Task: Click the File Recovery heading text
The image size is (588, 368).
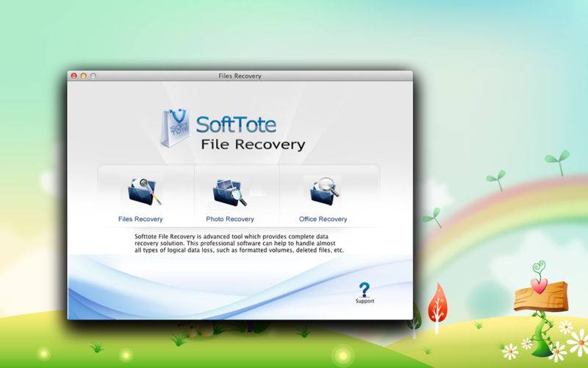Action: click(253, 144)
